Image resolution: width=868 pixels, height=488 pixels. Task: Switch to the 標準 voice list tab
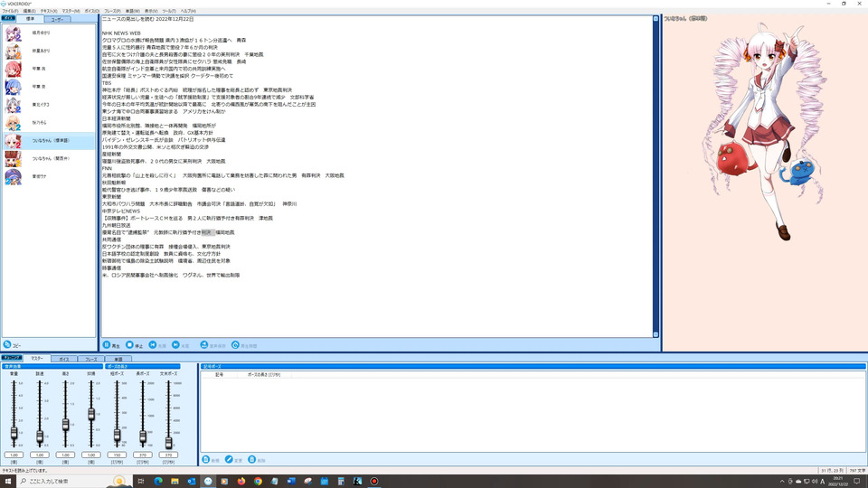tap(30, 19)
